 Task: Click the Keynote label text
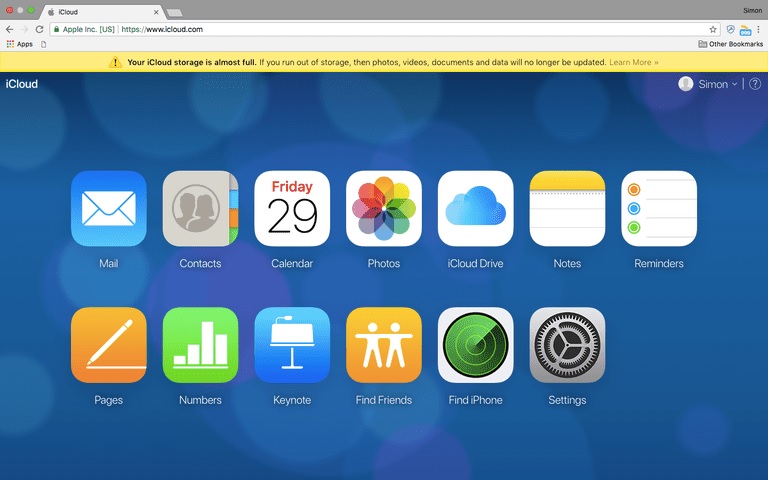tap(292, 400)
